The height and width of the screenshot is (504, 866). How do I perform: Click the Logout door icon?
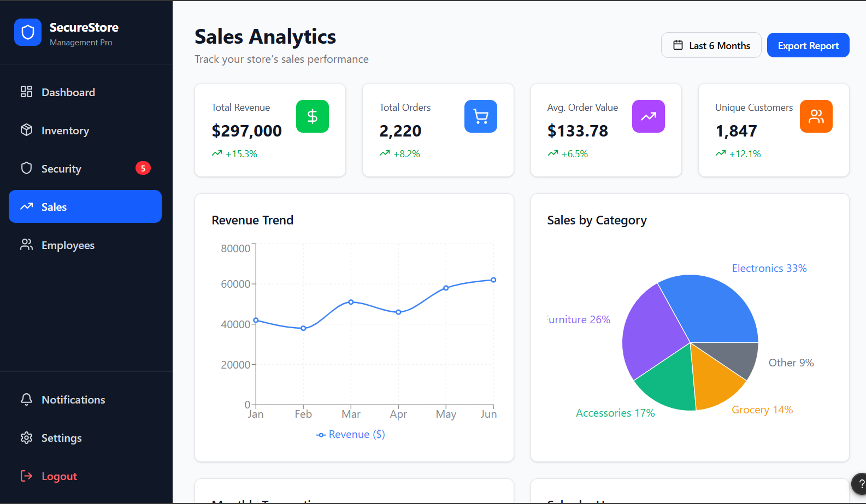pyautogui.click(x=26, y=476)
